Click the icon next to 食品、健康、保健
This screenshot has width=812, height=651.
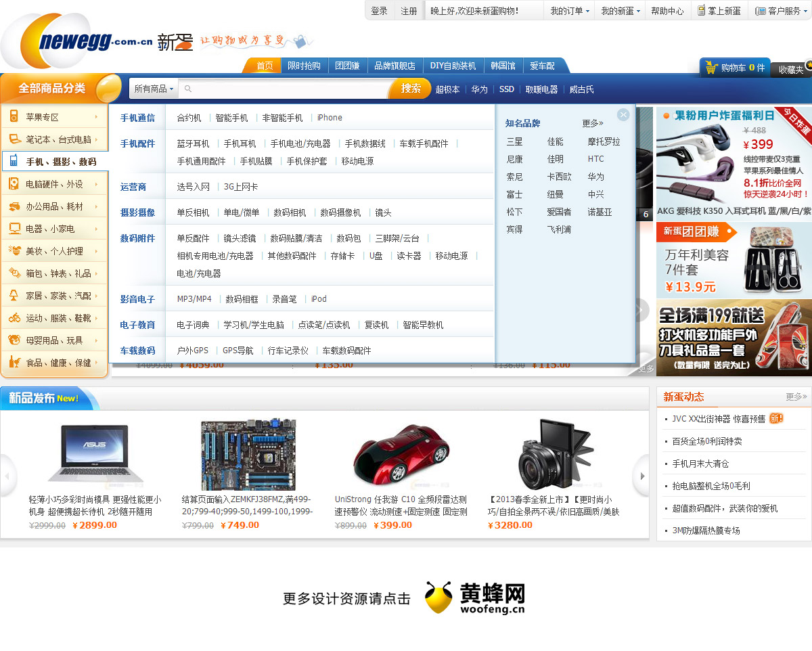(x=14, y=362)
